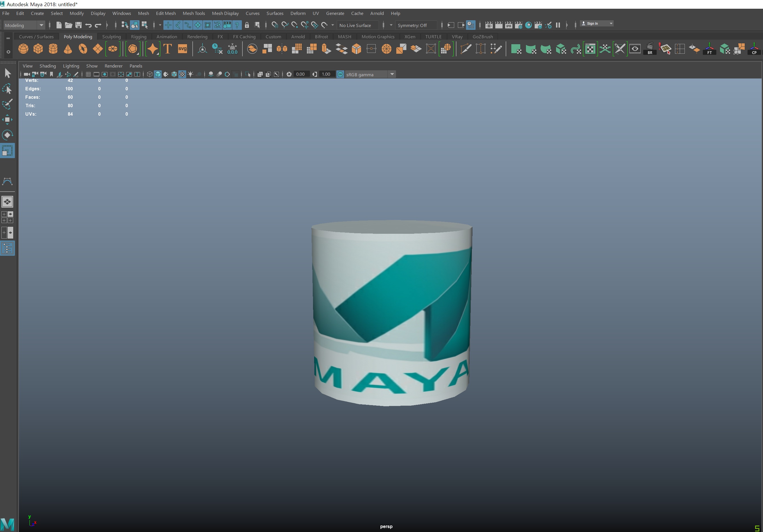Image resolution: width=763 pixels, height=532 pixels.
Task: Toggle the lock selection padlock
Action: [247, 25]
